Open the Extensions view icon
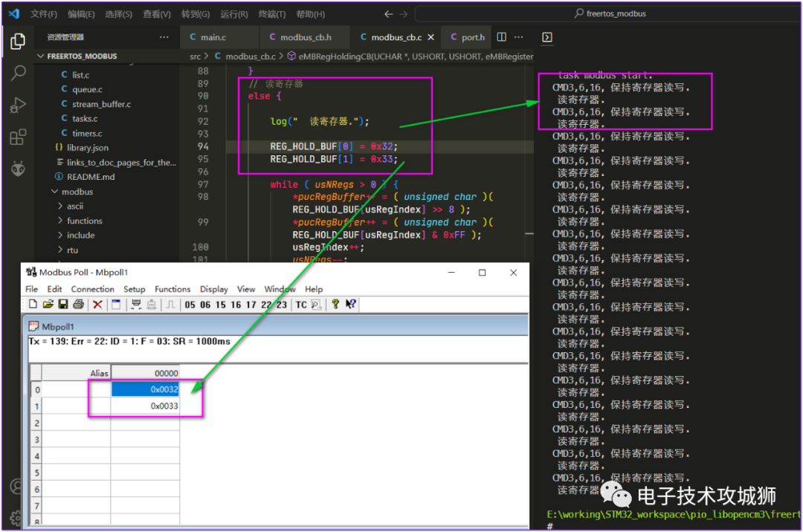Image resolution: width=803 pixels, height=532 pixels. tap(18, 137)
